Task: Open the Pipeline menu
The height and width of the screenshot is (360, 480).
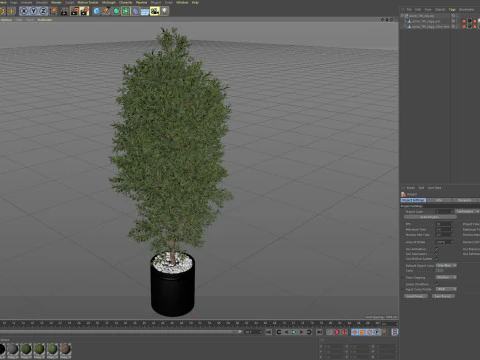Action: click(x=142, y=2)
